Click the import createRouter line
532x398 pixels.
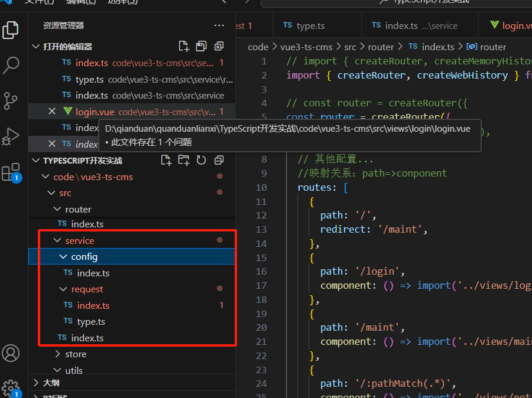409,75
